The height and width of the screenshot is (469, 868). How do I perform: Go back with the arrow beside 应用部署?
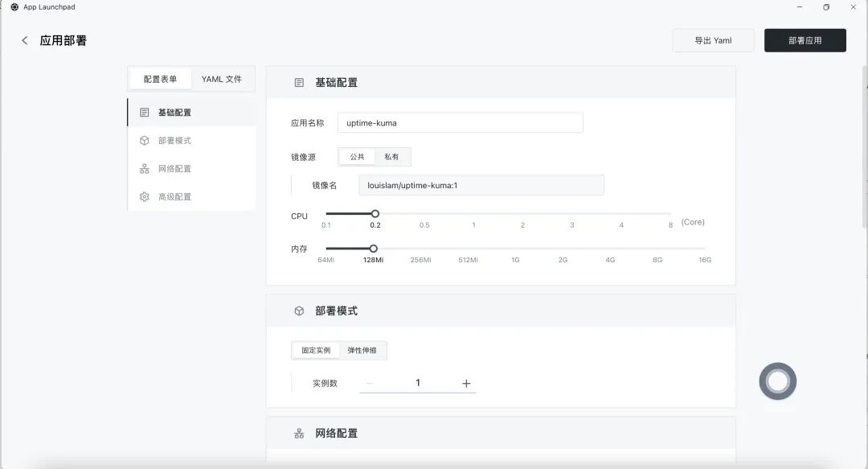coord(24,40)
